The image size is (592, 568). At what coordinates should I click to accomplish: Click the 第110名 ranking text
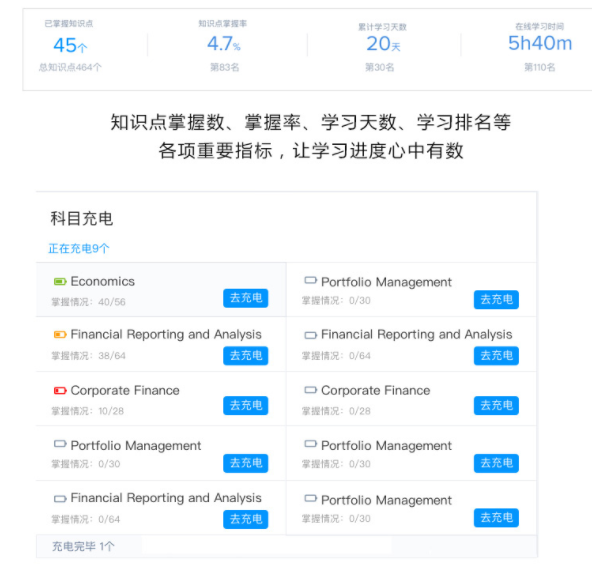pos(540,68)
